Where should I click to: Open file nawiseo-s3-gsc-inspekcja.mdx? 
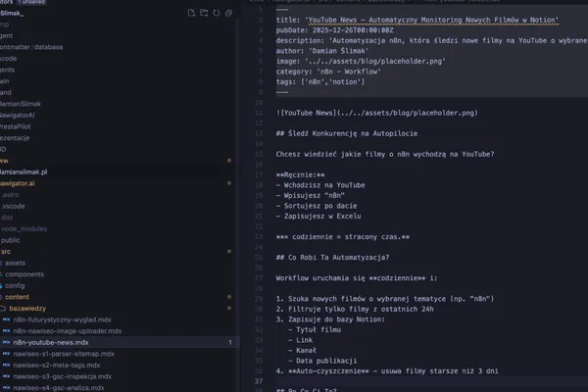63,376
